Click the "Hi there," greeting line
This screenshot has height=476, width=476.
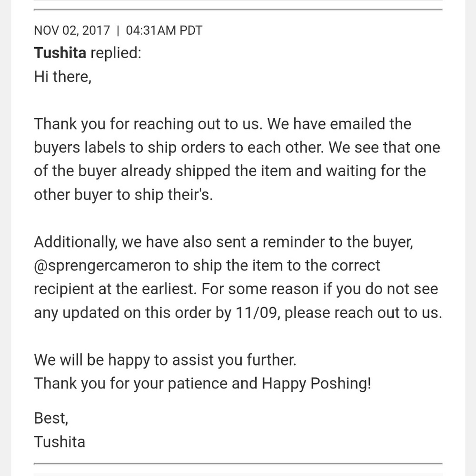click(x=62, y=76)
